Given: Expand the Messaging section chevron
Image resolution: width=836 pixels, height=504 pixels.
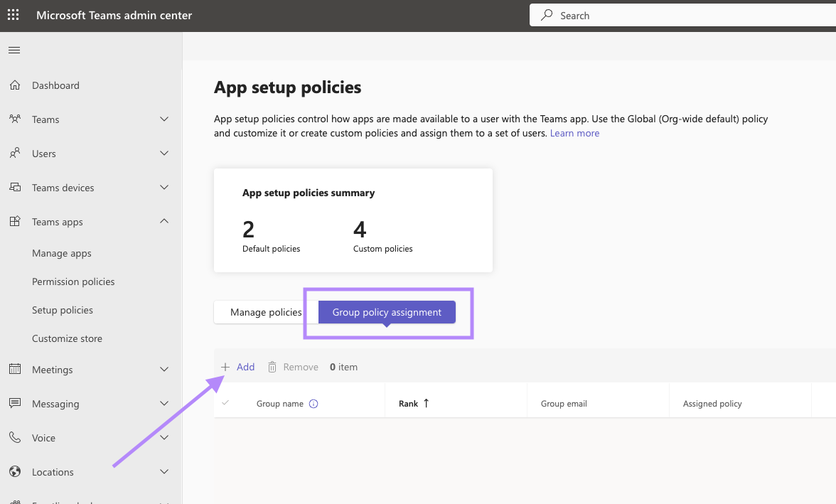Looking at the screenshot, I should pyautogui.click(x=164, y=403).
